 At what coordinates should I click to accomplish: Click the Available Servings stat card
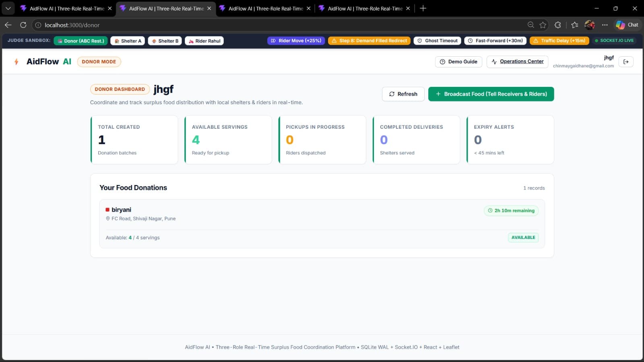(228, 140)
